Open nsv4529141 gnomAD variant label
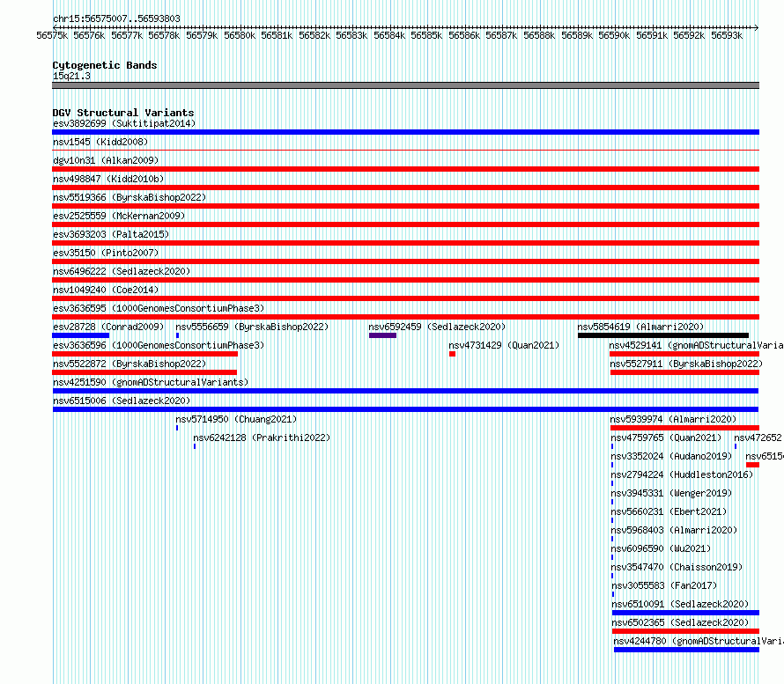784x684 pixels. click(x=696, y=345)
